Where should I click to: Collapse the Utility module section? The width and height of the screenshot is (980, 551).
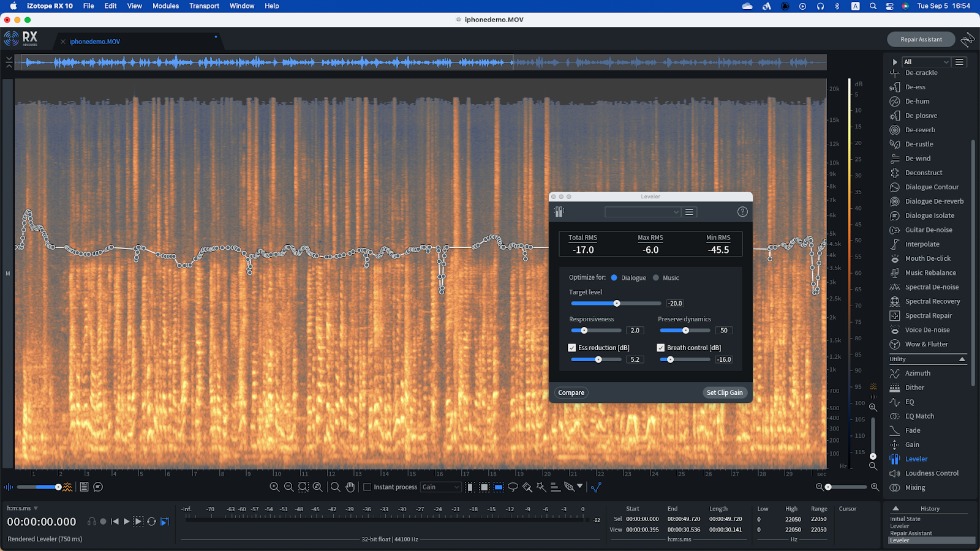coord(962,359)
